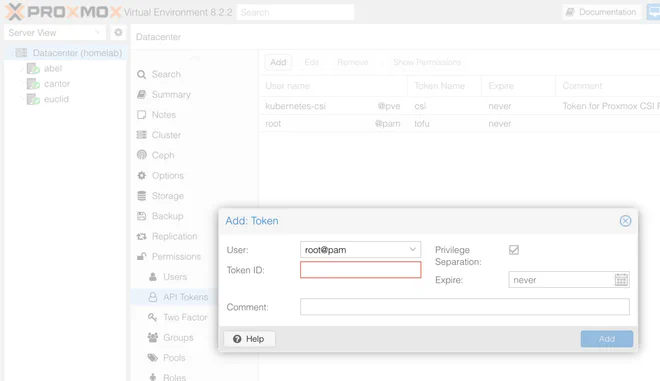Image resolution: width=660 pixels, height=381 pixels.
Task: Open the Ceph section
Action: point(163,155)
